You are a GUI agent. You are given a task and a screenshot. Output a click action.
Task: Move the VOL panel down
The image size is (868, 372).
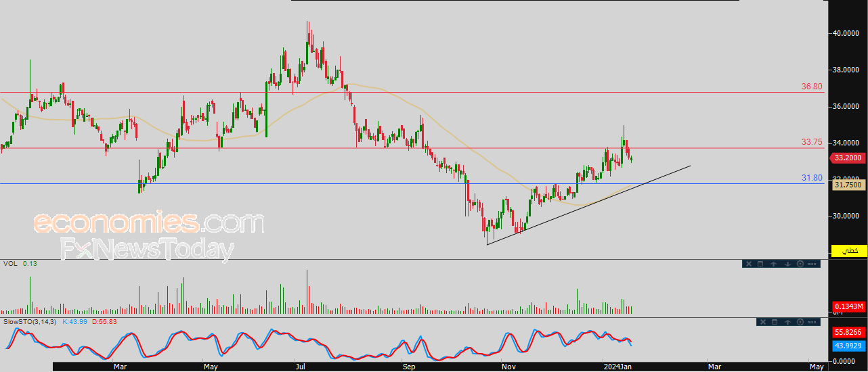(x=787, y=264)
